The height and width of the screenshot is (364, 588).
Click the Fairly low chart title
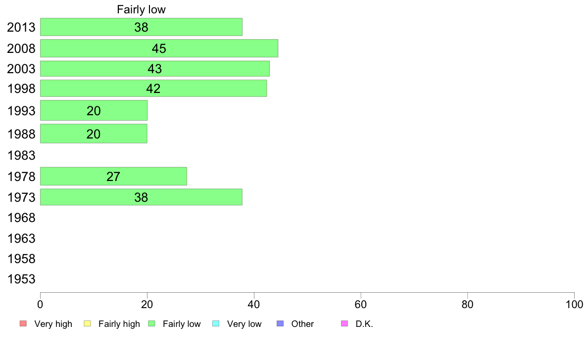141,9
